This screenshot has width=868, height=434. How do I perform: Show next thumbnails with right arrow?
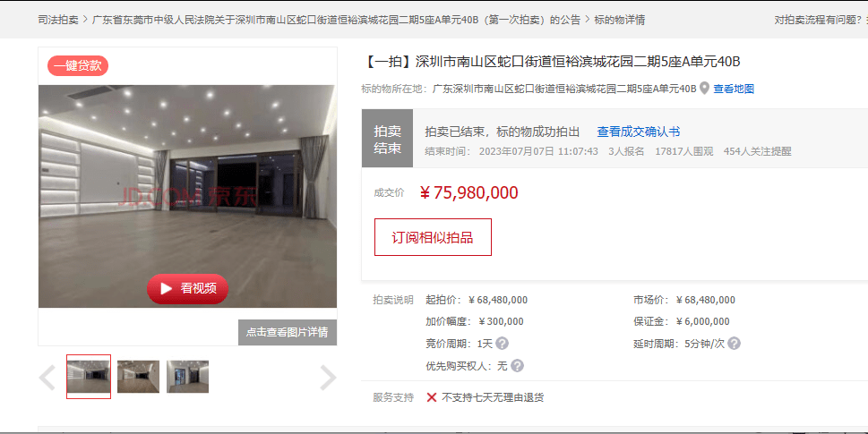pos(328,378)
